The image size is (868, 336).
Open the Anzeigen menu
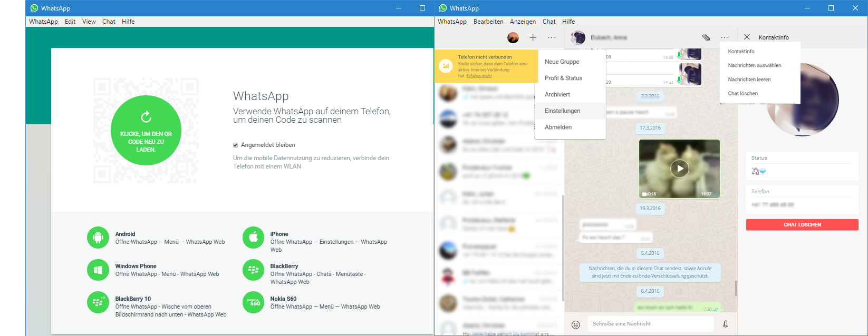point(523,22)
